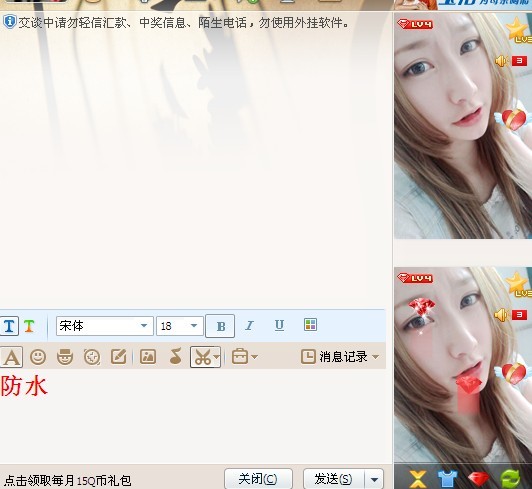Open the magic emoticon hat-face icon

[65, 357]
